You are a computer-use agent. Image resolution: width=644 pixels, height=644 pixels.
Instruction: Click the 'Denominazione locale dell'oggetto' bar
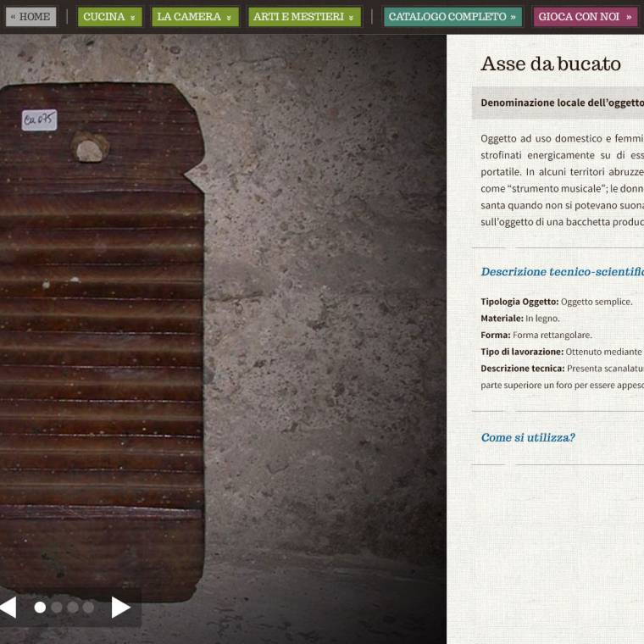(x=558, y=103)
